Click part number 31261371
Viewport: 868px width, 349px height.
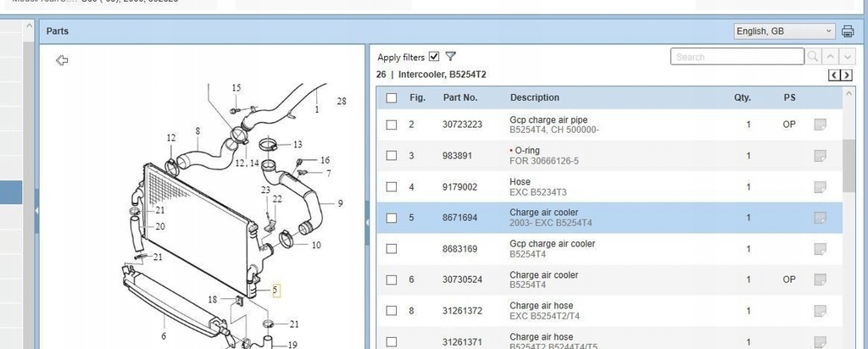tap(462, 342)
